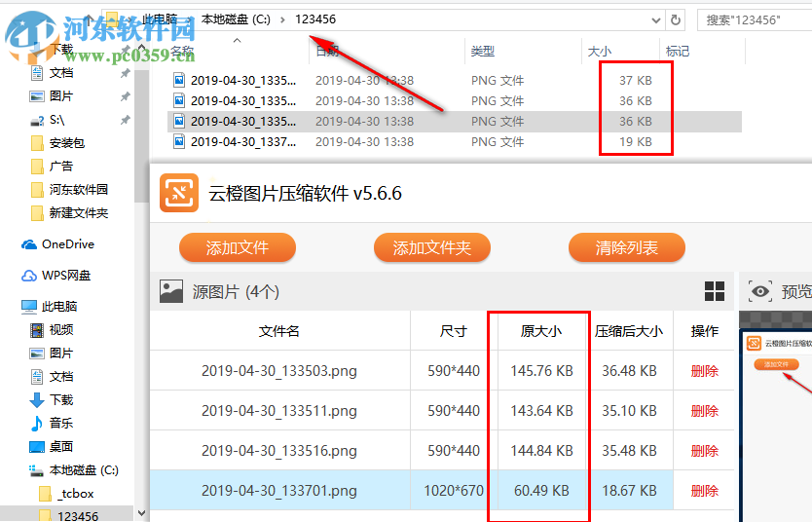Click the OneDrive cloud icon

[x=29, y=244]
